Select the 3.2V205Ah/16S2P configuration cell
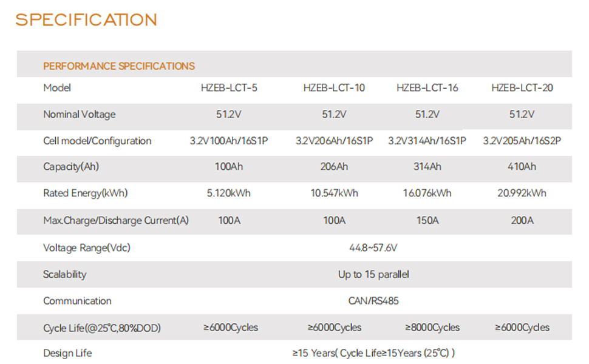Screen dimensions: 589x364 522,141
